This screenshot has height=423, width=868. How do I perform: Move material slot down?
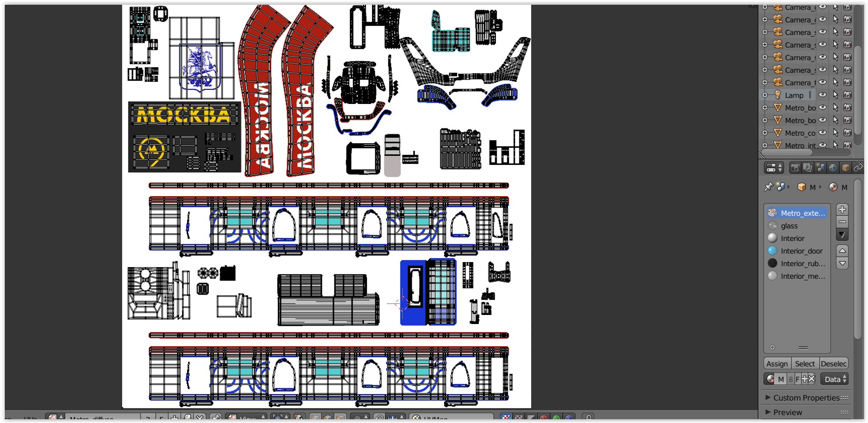click(x=842, y=263)
